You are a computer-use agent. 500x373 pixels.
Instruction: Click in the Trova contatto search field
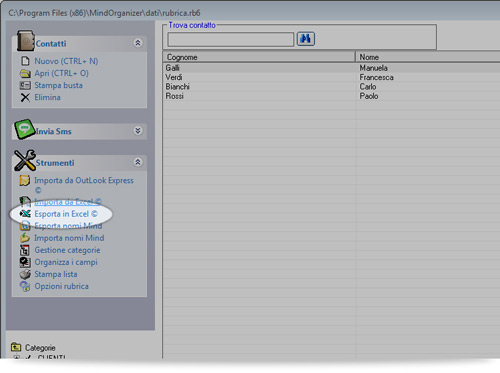(231, 39)
